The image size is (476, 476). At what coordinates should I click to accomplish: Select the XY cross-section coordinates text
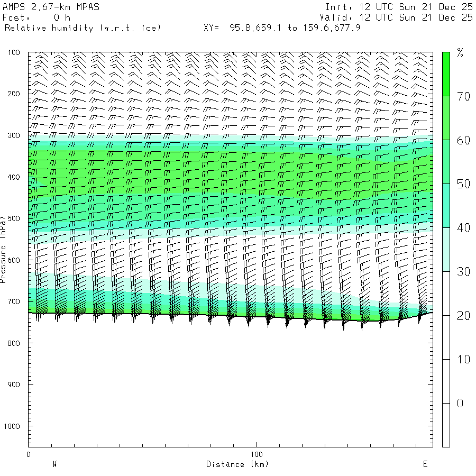282,28
